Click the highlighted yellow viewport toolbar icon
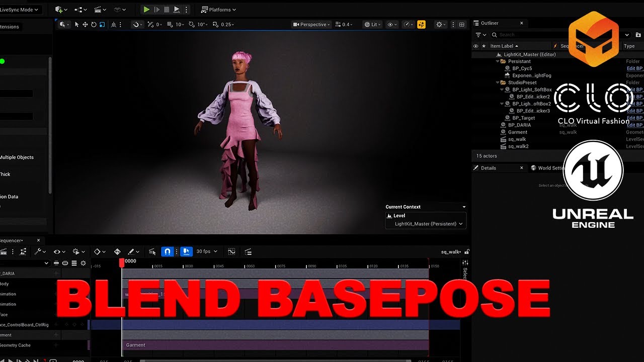The height and width of the screenshot is (362, 644). [422, 24]
